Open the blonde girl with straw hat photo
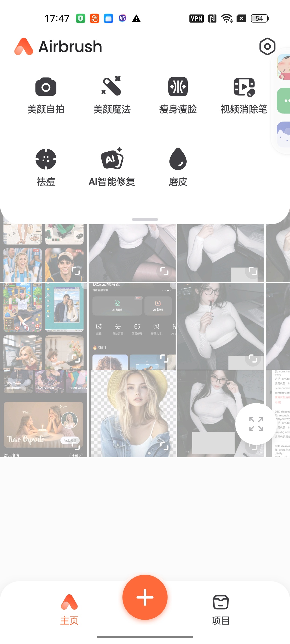The height and width of the screenshot is (644, 290). [x=132, y=414]
